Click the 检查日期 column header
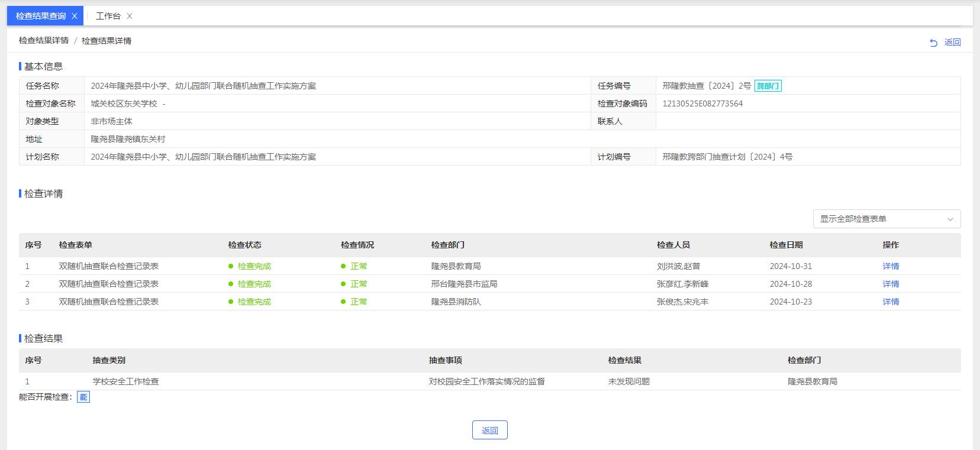Screen dimensions: 980x450 pos(786,245)
